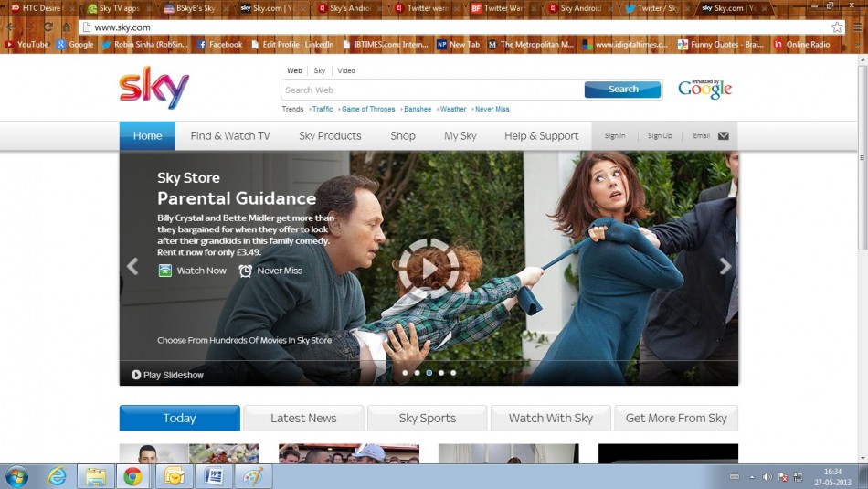Open the Online Radio bookmark
868x489 pixels.
tap(801, 44)
